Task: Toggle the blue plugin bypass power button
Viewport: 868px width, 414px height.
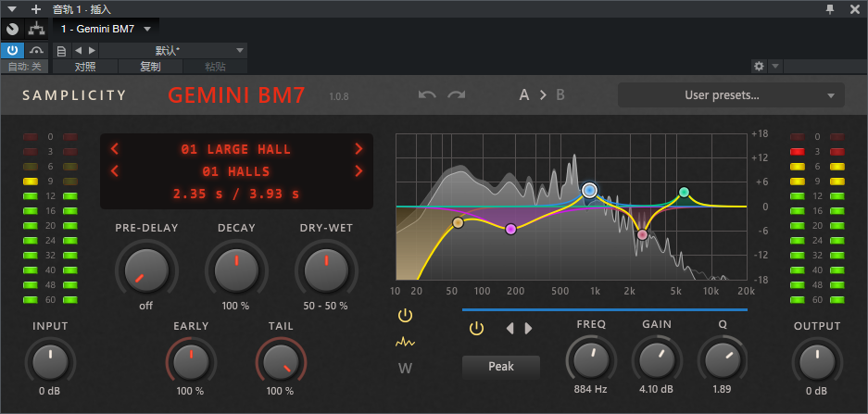Action: coord(13,50)
